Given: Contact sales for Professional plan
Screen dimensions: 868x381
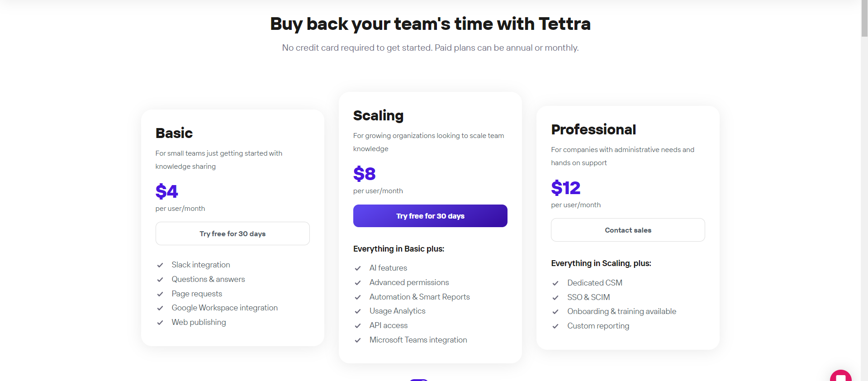Looking at the screenshot, I should point(628,230).
